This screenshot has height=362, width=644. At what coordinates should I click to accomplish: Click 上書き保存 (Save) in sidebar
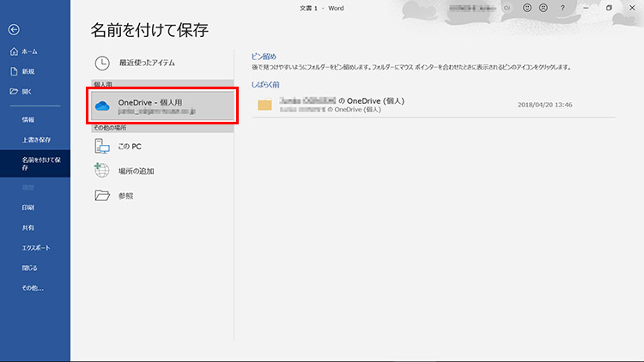[x=36, y=139]
